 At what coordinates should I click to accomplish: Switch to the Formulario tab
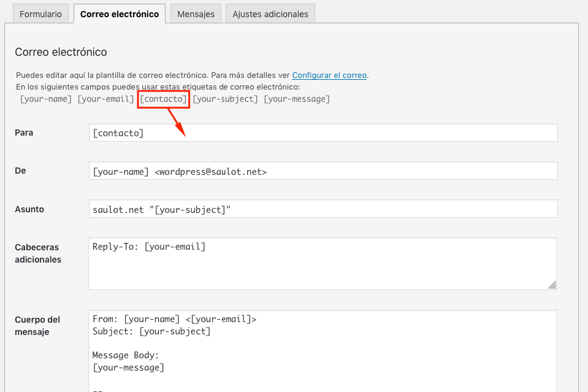[40, 14]
